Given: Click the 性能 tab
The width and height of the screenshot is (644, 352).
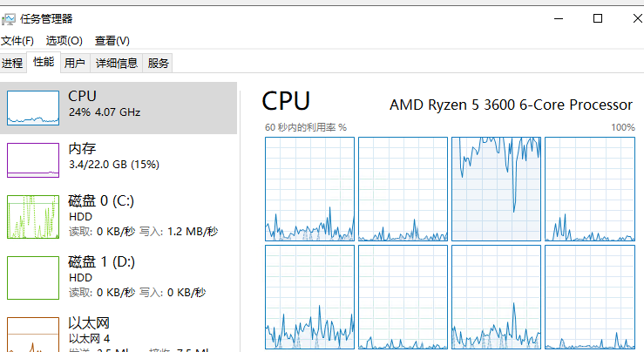Looking at the screenshot, I should tap(44, 63).
